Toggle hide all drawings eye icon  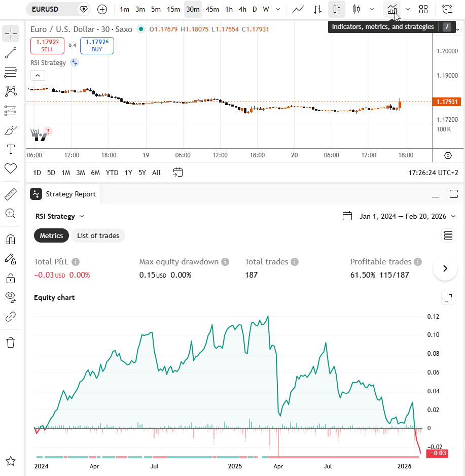coord(11,297)
